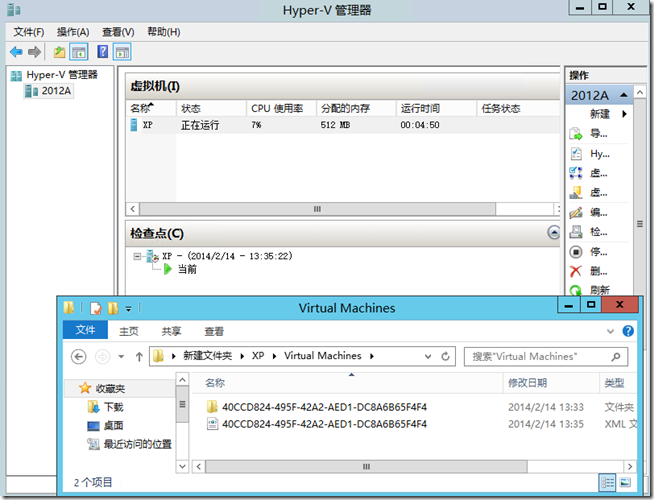Open the 共享 ribbon tab
The height and width of the screenshot is (500, 654).
coord(171,332)
